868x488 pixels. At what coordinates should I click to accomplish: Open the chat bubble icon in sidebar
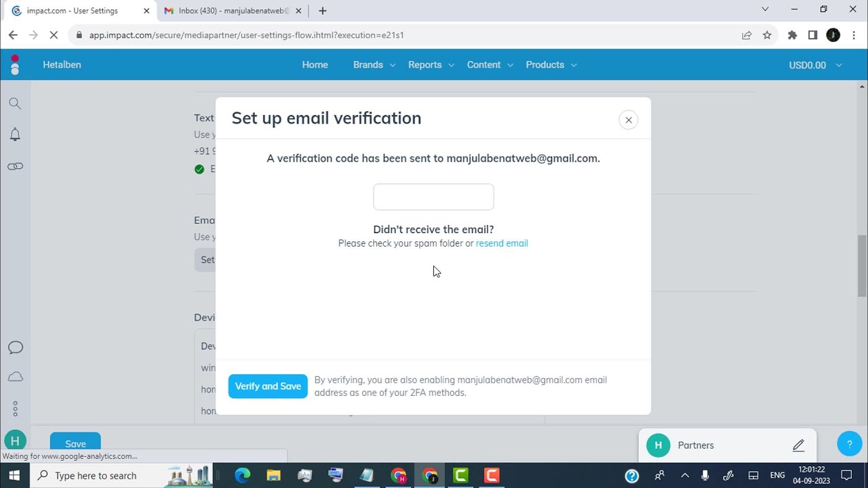15,348
